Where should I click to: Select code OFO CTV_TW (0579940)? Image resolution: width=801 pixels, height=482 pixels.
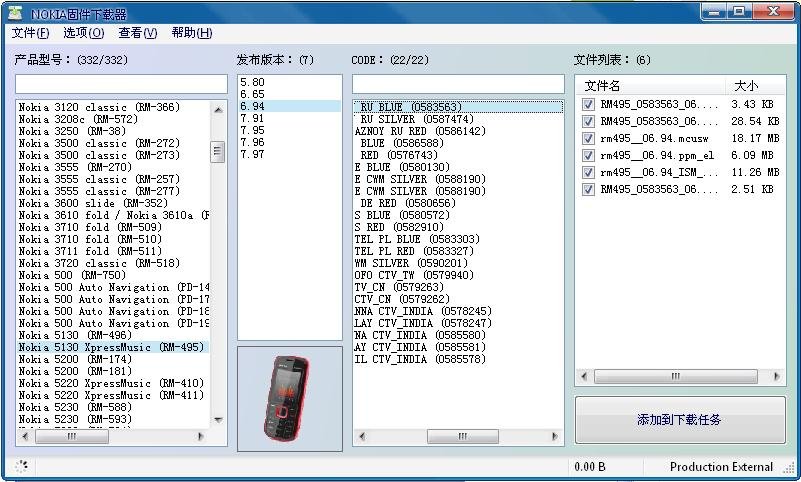(458, 275)
